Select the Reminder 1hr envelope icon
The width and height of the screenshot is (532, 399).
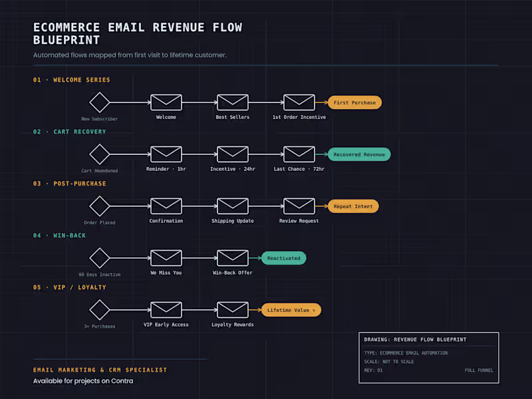(x=166, y=154)
